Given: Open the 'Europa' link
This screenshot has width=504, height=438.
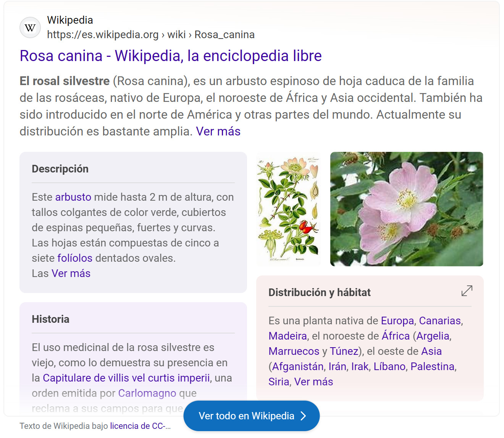Looking at the screenshot, I should coord(397,320).
